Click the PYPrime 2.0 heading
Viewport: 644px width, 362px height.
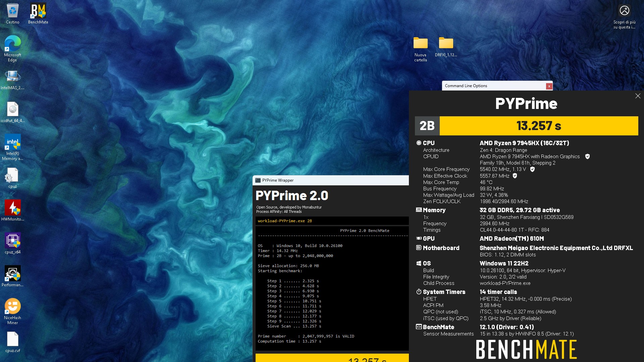tap(292, 196)
